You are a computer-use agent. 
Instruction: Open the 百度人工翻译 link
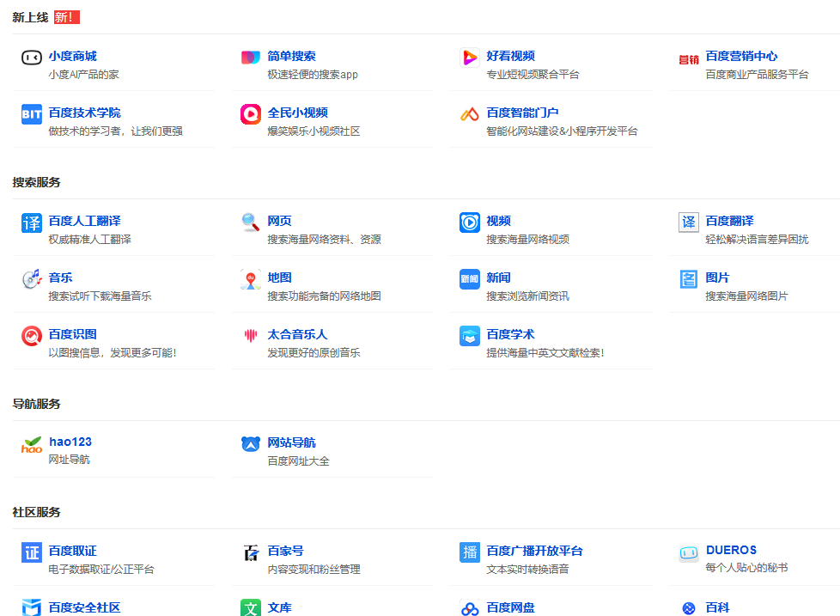[85, 221]
